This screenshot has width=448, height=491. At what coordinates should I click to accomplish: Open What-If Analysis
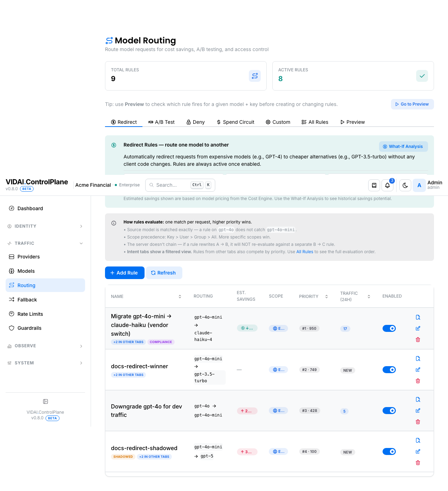pyautogui.click(x=404, y=147)
